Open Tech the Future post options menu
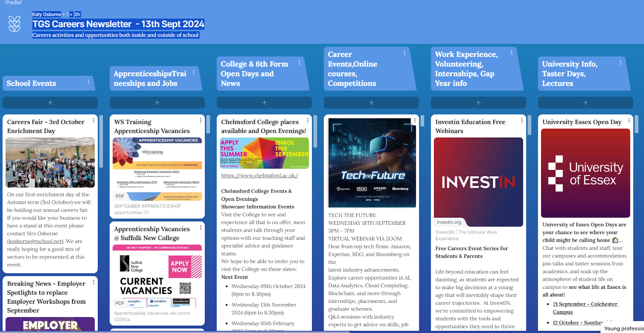This screenshot has width=644, height=333. [415, 120]
